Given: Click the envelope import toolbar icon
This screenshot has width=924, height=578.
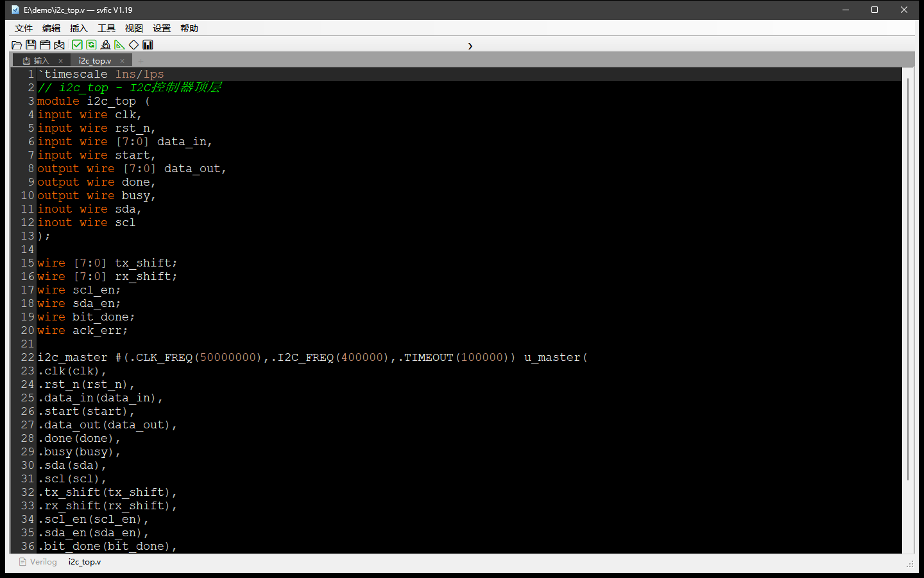Looking at the screenshot, I should (x=59, y=45).
